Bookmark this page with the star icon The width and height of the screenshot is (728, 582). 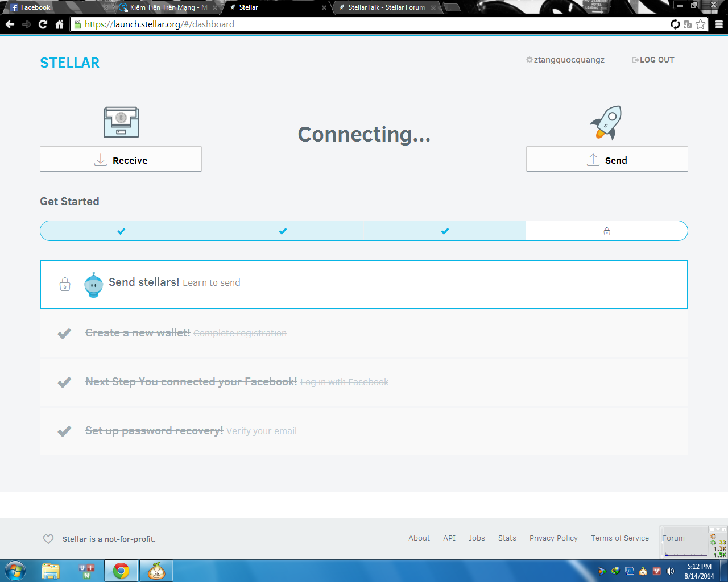(x=701, y=24)
